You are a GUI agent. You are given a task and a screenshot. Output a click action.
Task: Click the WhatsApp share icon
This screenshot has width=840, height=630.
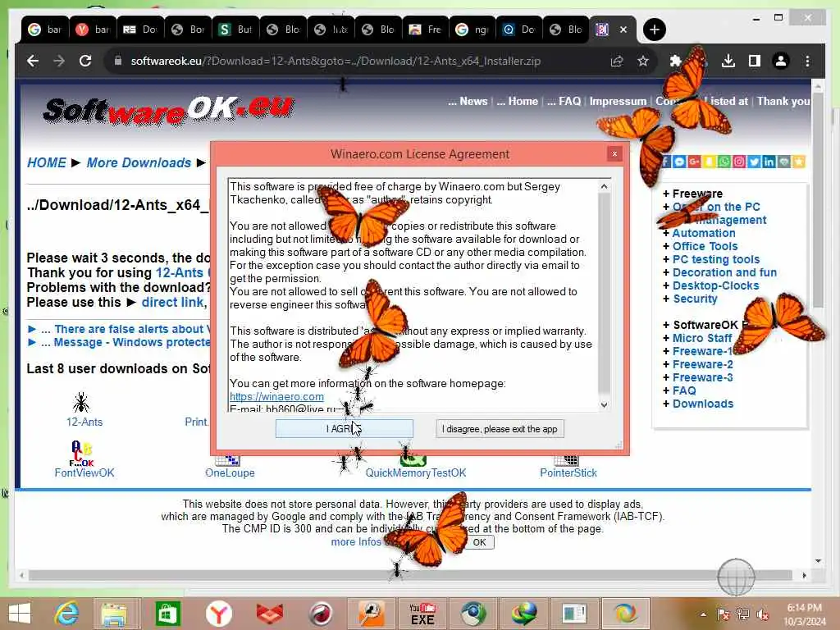[724, 162]
